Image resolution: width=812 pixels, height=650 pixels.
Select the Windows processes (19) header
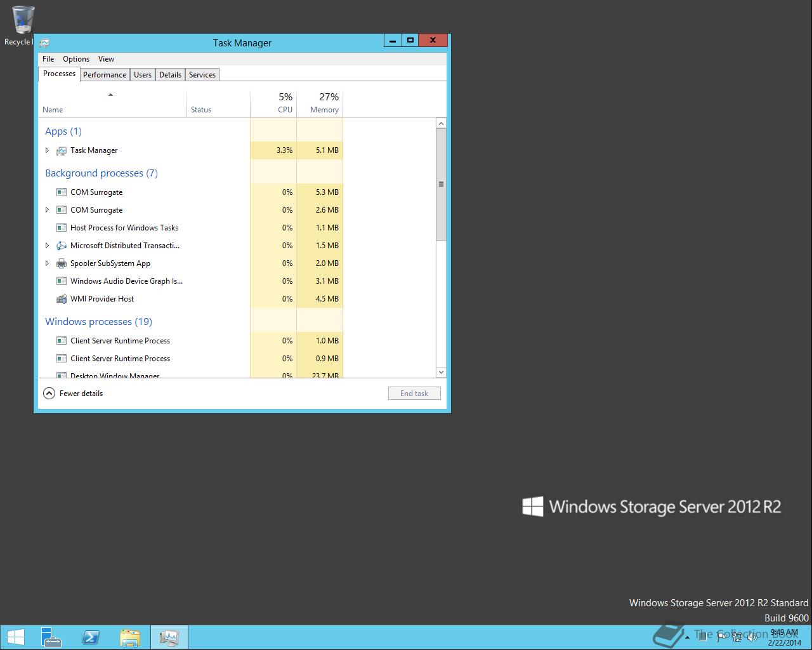pyautogui.click(x=99, y=322)
